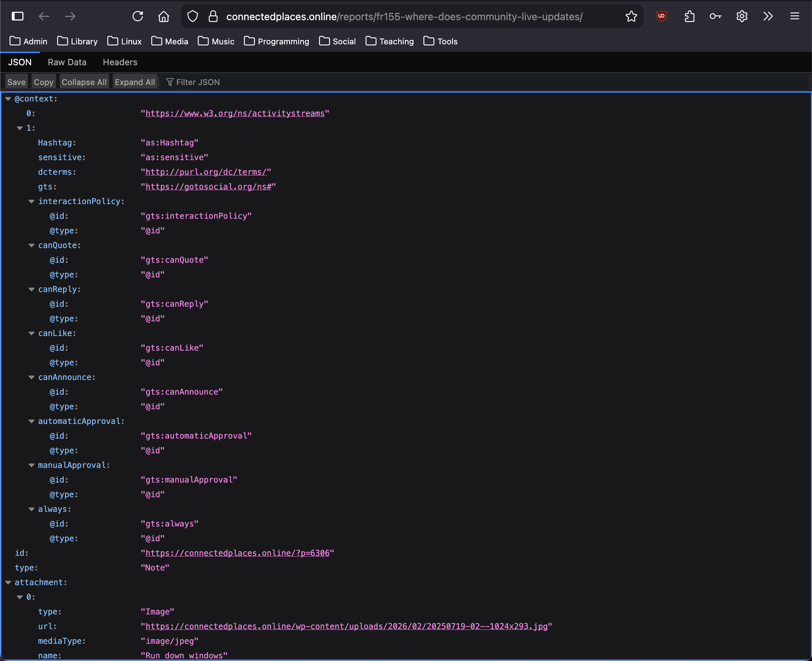Open browser settings with the gear icon
The height and width of the screenshot is (661, 812).
pyautogui.click(x=742, y=16)
